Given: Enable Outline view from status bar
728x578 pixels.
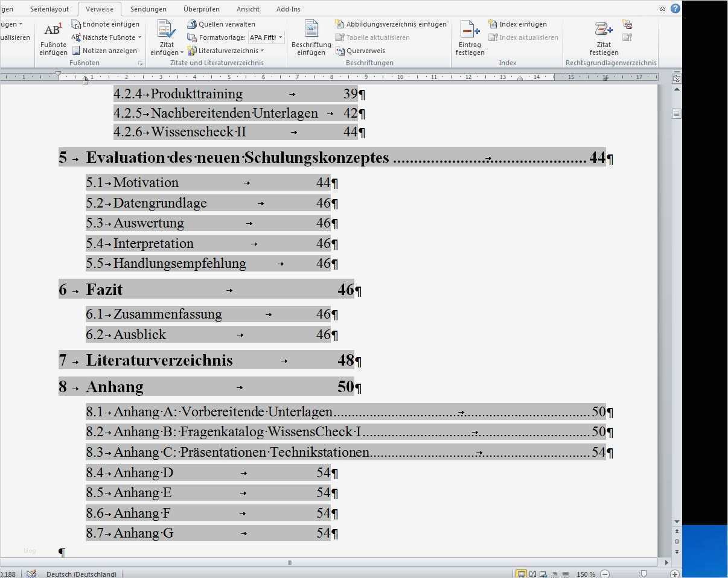Looking at the screenshot, I should click(553, 574).
